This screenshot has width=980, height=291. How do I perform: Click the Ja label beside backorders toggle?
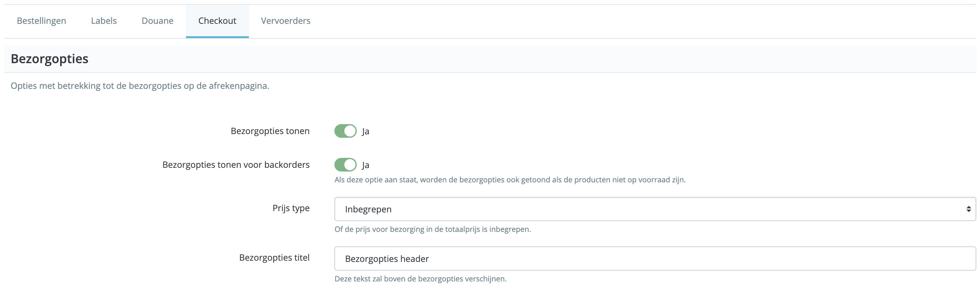click(366, 164)
